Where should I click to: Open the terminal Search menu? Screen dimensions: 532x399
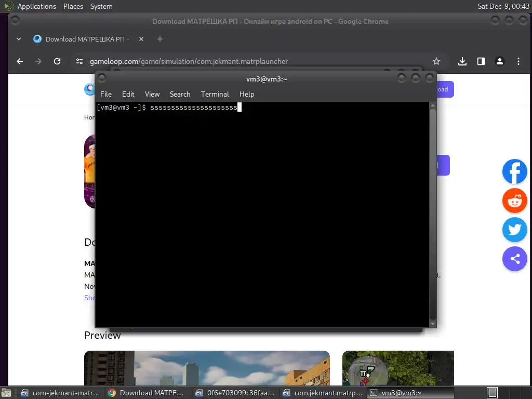[x=180, y=94]
